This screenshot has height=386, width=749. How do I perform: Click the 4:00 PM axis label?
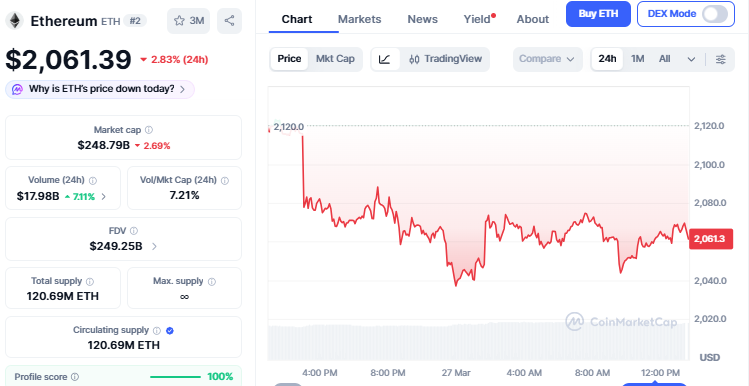tap(320, 373)
